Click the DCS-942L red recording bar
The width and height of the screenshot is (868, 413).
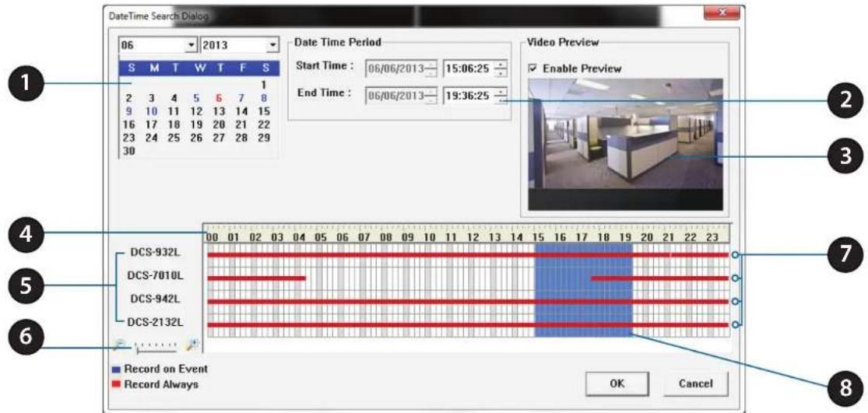coord(468,301)
